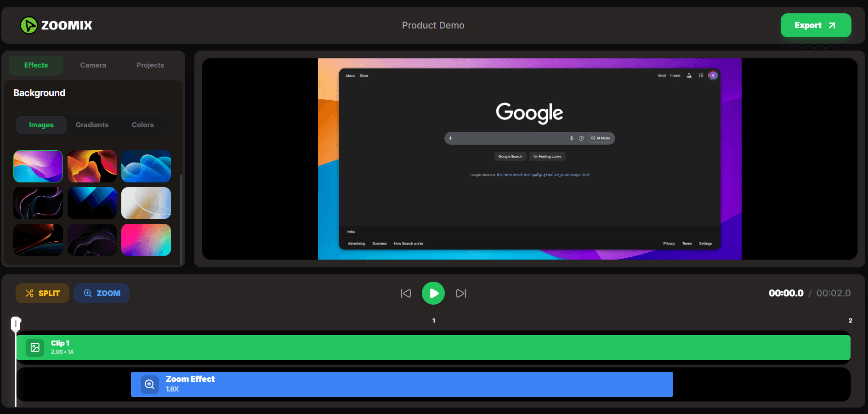Click the 1 second timeline marker
Screen dimensions: 868x414
pyautogui.click(x=434, y=320)
